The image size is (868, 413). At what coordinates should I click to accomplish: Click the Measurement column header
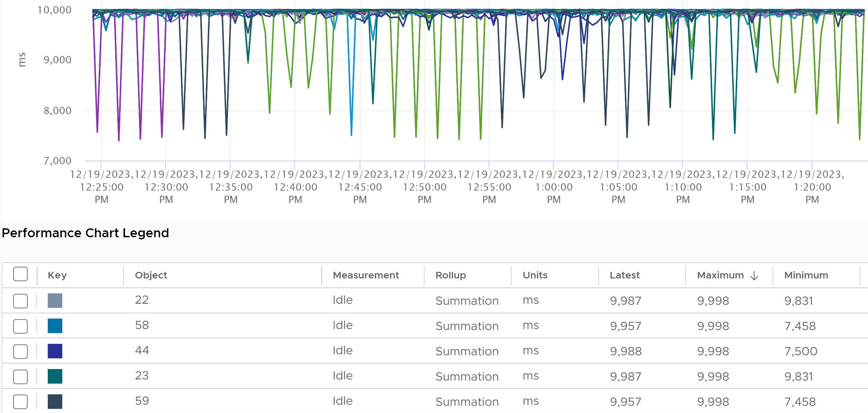pyautogui.click(x=366, y=275)
